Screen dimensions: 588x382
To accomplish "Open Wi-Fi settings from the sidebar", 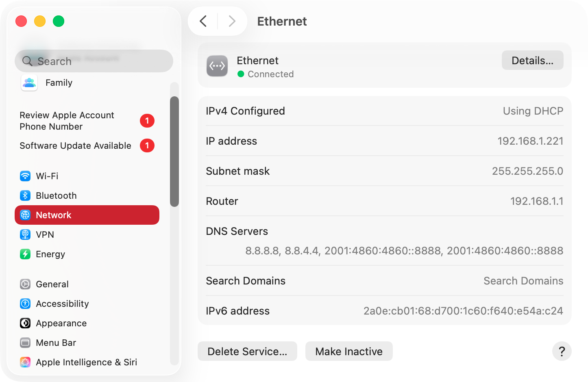I will (x=47, y=176).
